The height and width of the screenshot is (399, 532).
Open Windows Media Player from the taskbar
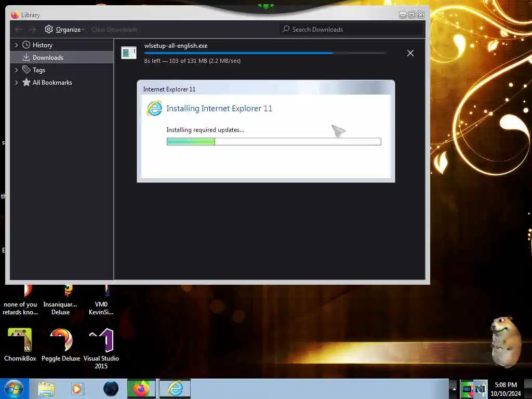[77, 389]
